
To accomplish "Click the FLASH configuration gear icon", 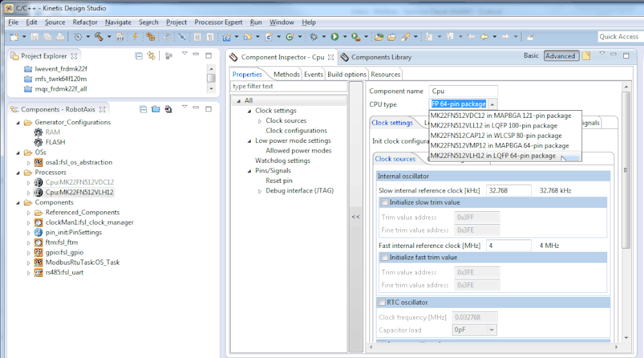I will click(x=38, y=142).
